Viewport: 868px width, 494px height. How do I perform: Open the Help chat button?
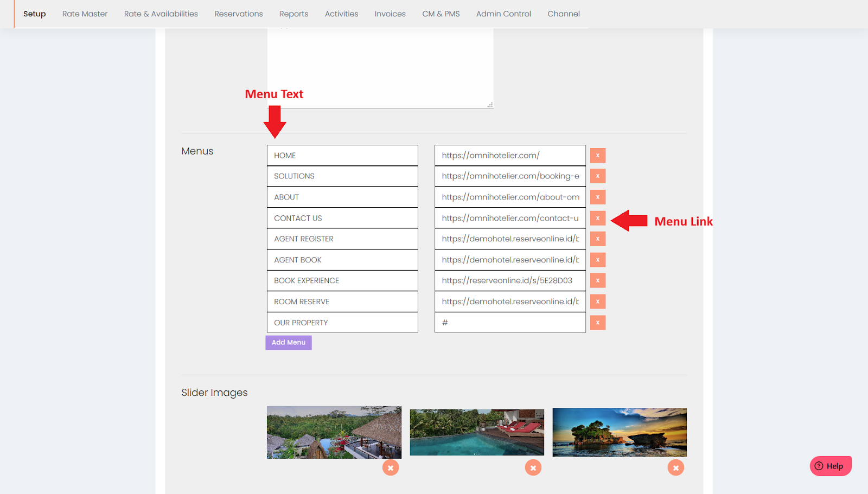click(831, 466)
